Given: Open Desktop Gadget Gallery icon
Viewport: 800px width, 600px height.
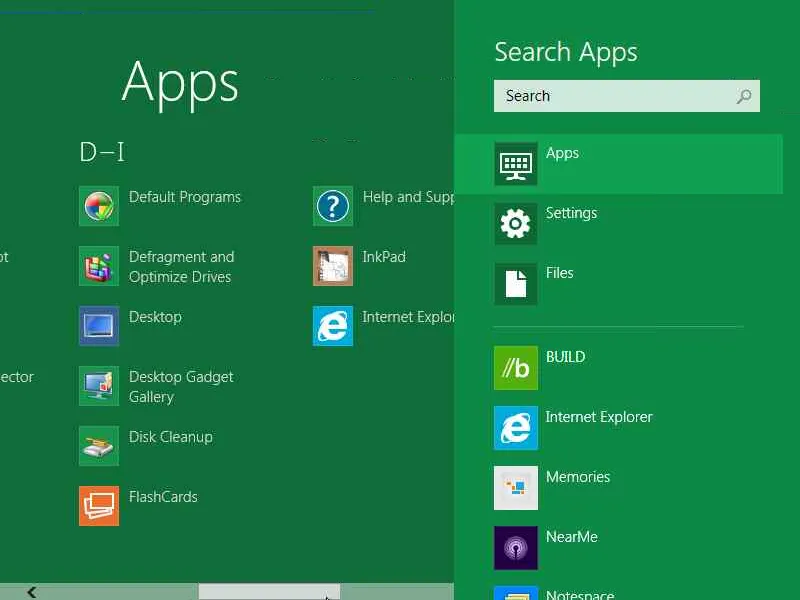Looking at the screenshot, I should click(99, 386).
